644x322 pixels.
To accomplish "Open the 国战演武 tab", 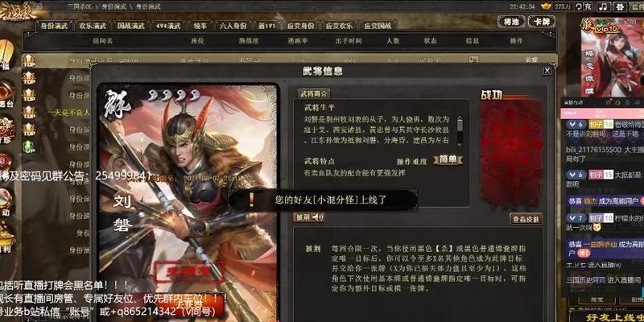I will click(x=131, y=26).
